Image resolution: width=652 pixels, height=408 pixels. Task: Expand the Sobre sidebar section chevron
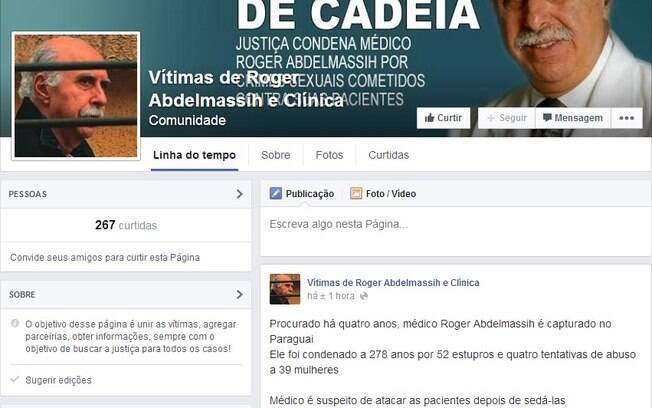[239, 294]
